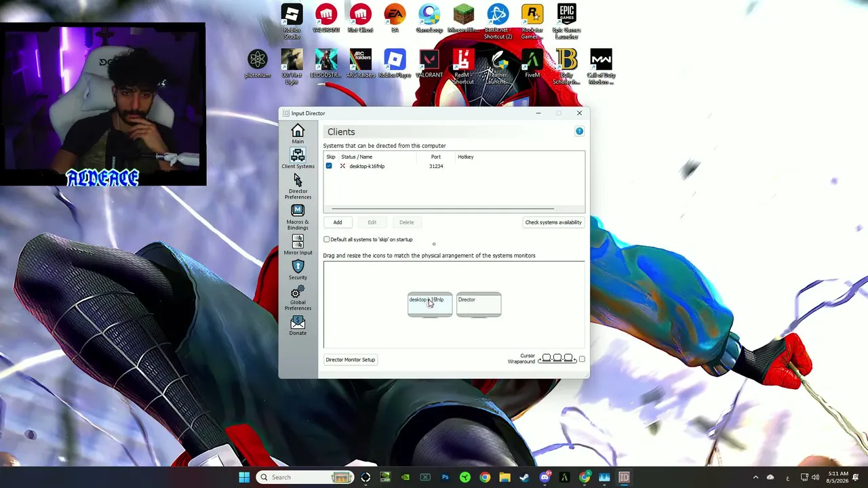Select the Call of Duty Modern Warfare shortcut
Screen dimensions: 868x488
coord(601,66)
